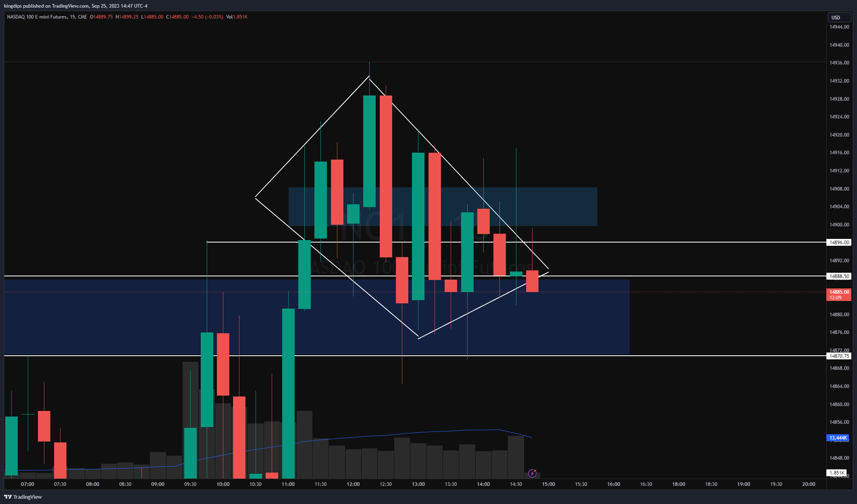
Task: Click the 07:00 time axis label
Action: tap(27, 484)
